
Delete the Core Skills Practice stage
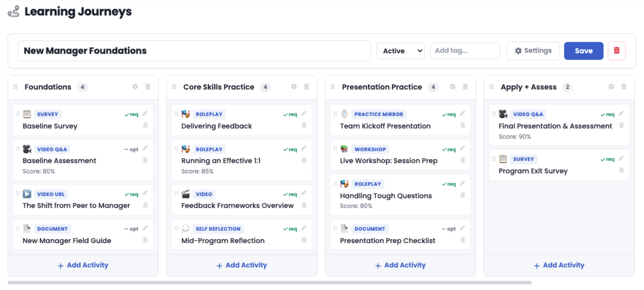click(x=306, y=87)
